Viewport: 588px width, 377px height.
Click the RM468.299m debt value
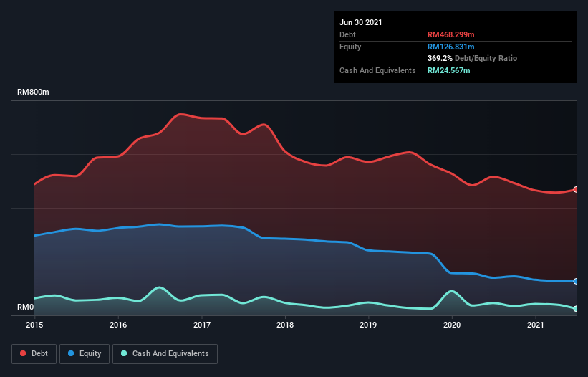point(451,34)
